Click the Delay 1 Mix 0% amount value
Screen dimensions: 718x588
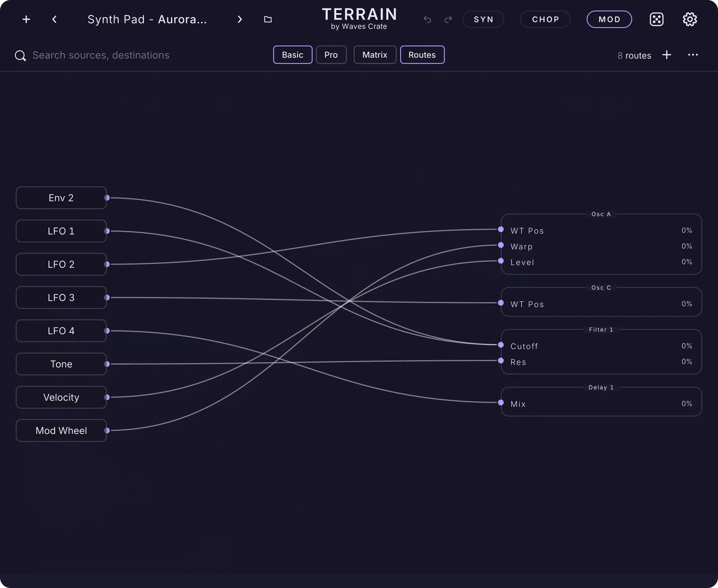click(x=686, y=403)
